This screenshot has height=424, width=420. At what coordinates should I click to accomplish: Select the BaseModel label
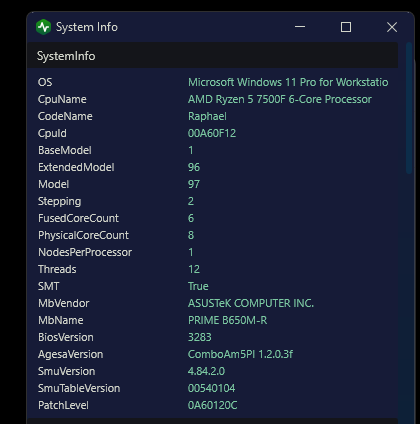coord(65,150)
